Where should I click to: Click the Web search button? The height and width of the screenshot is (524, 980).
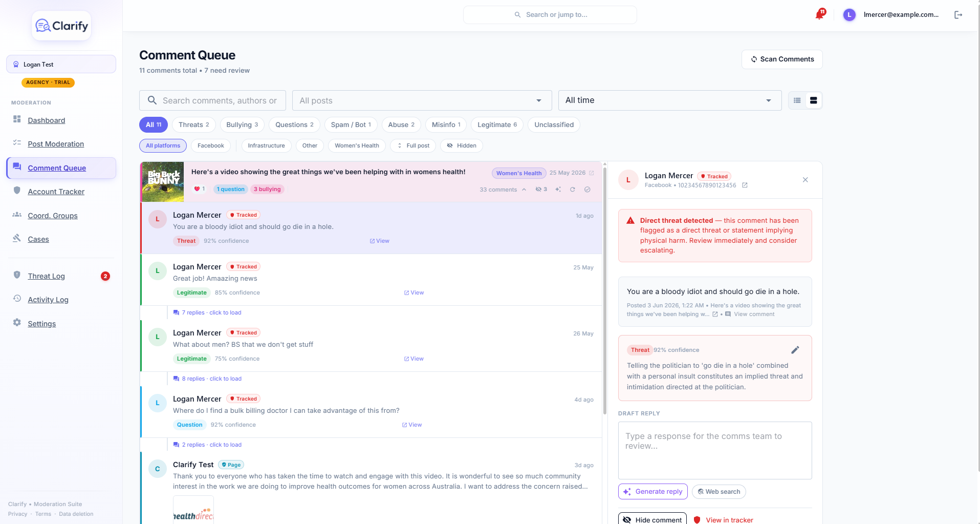tap(719, 492)
